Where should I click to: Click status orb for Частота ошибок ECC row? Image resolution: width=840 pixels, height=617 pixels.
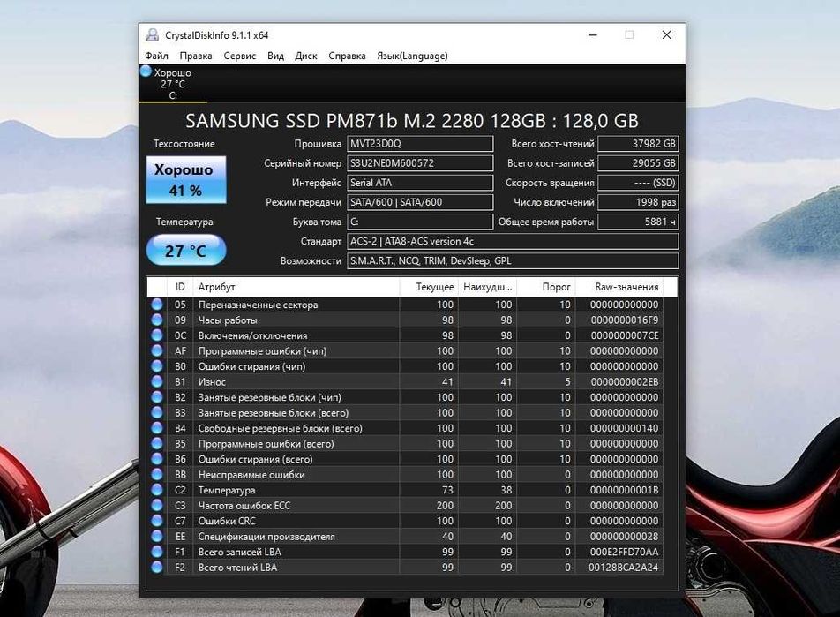click(x=157, y=505)
